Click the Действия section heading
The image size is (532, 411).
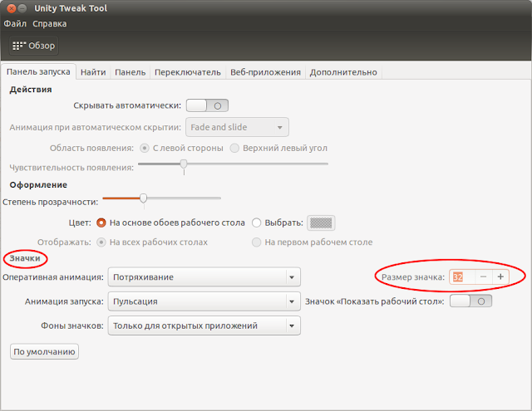pyautogui.click(x=31, y=90)
